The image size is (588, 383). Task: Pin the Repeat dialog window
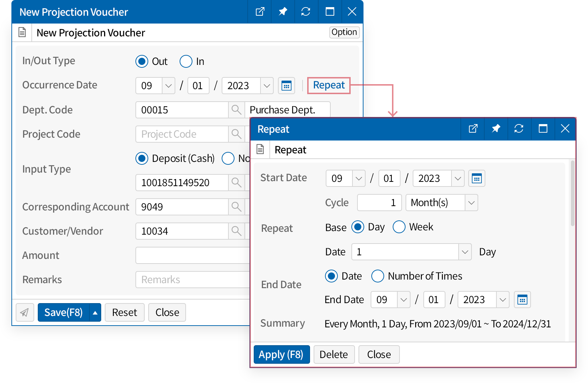496,129
